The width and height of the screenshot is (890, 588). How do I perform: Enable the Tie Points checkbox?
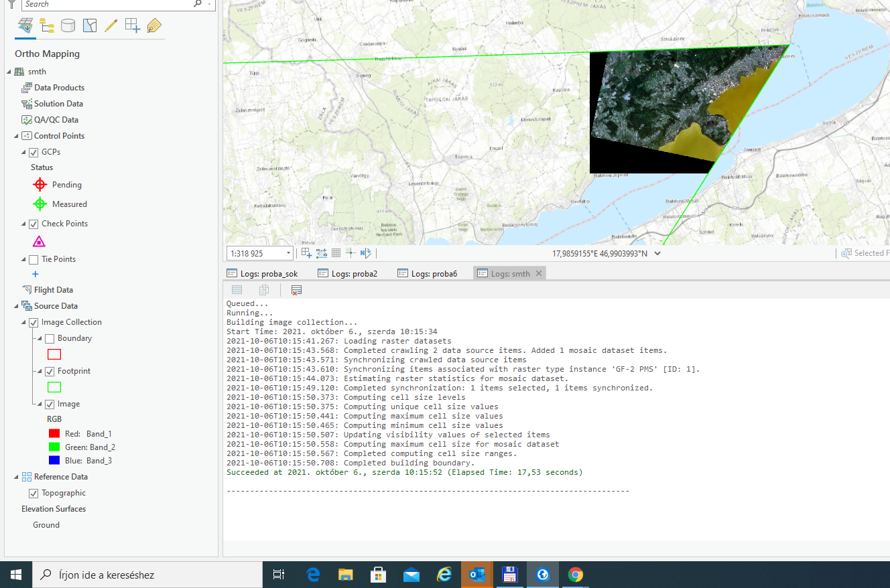click(x=34, y=259)
